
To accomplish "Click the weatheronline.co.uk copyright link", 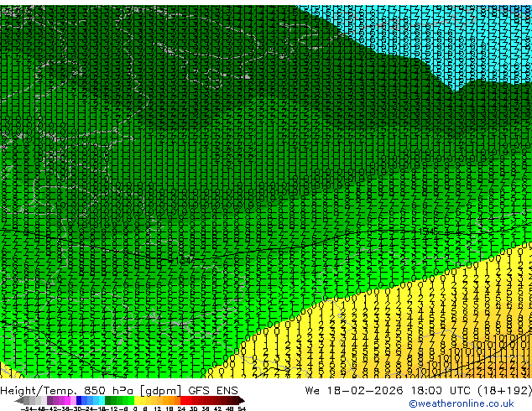I will click(x=462, y=403).
